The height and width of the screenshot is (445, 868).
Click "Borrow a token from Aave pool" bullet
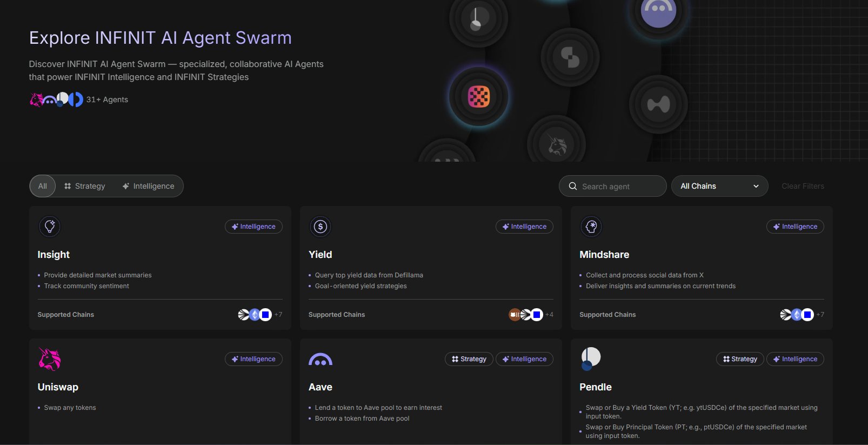(362, 419)
